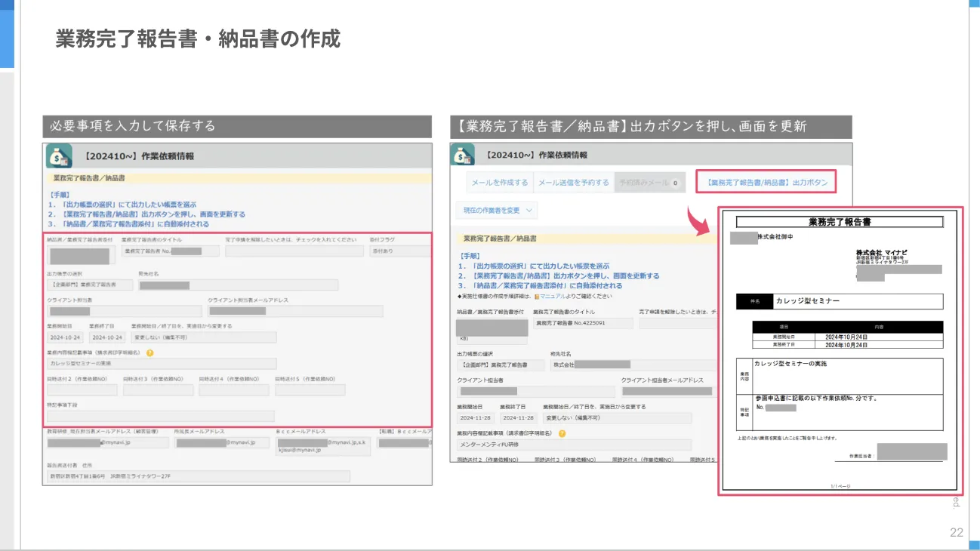Click the 業務開始日 field showing 2024-10-24
This screenshot has height=551, width=980.
pyautogui.click(x=64, y=337)
